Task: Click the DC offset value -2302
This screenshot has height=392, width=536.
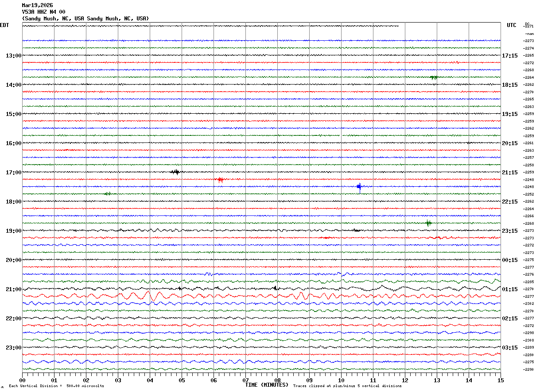Action: (x=529, y=304)
